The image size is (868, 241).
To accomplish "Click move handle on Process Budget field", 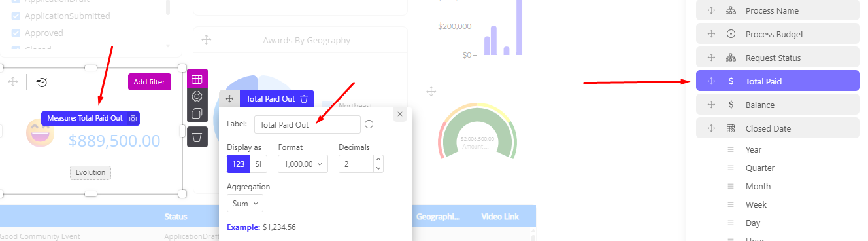I will coord(711,34).
